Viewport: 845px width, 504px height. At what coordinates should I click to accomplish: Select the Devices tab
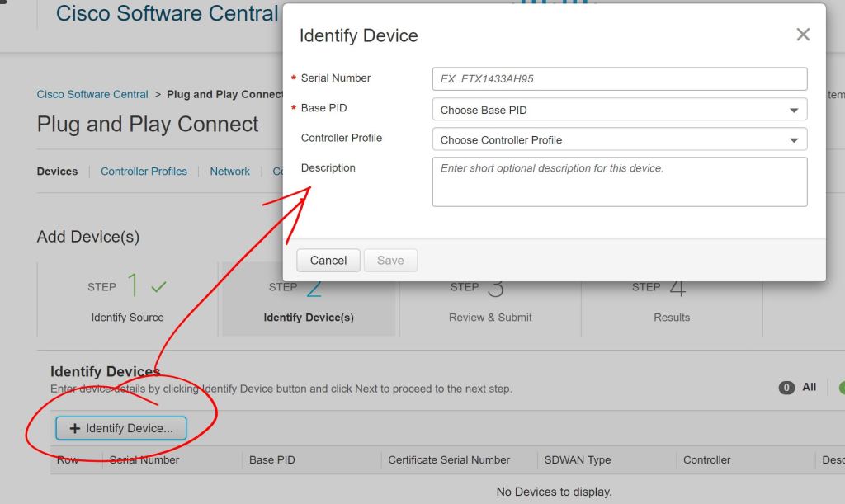click(58, 172)
